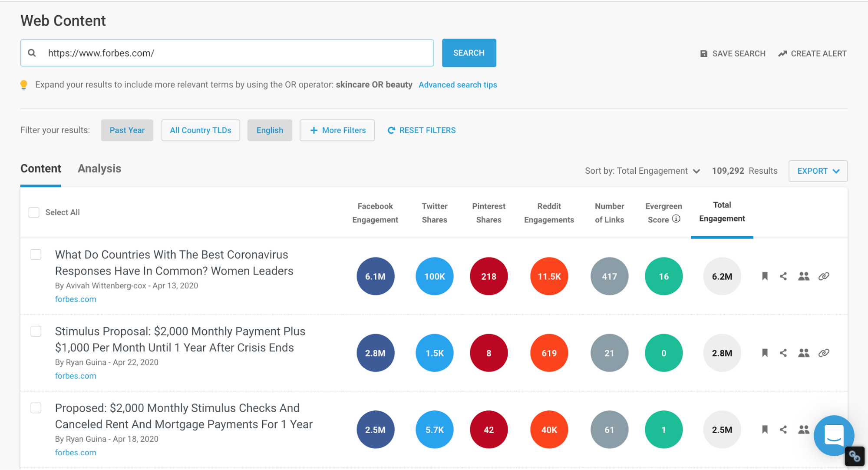The height and width of the screenshot is (470, 868).
Task: Bookmark the Canceled Rent And Mortgage article
Action: click(x=765, y=430)
